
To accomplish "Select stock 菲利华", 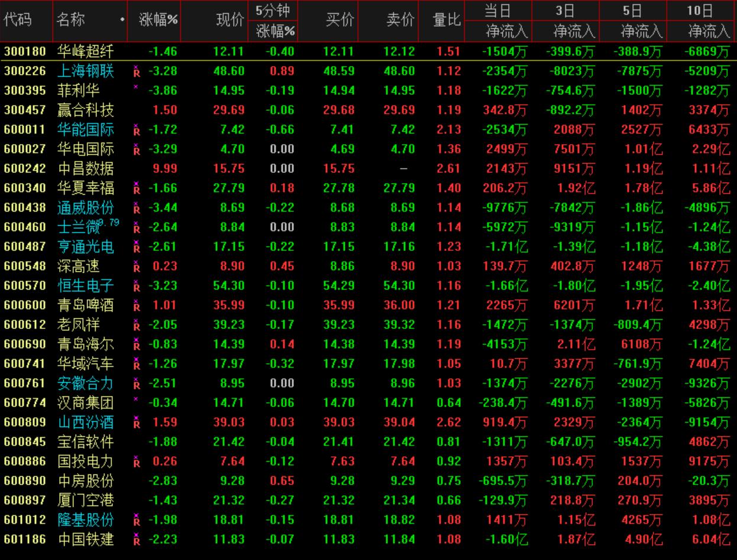I will coord(79,91).
